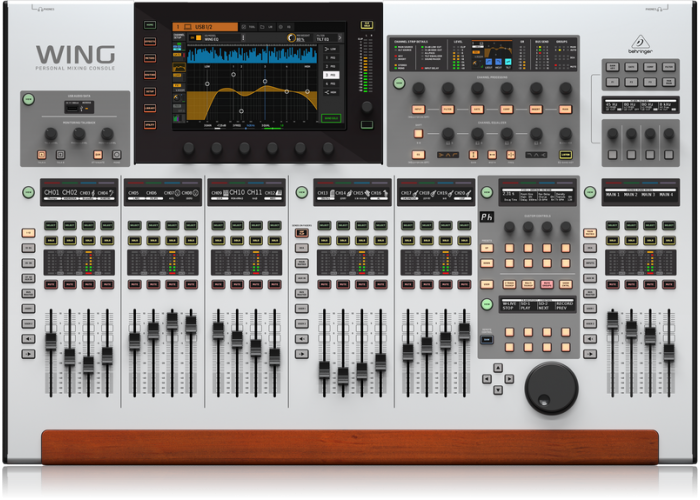Screen dimensions: 700x500
Task: Expand the TILT EQ filter arrow
Action: [340, 38]
